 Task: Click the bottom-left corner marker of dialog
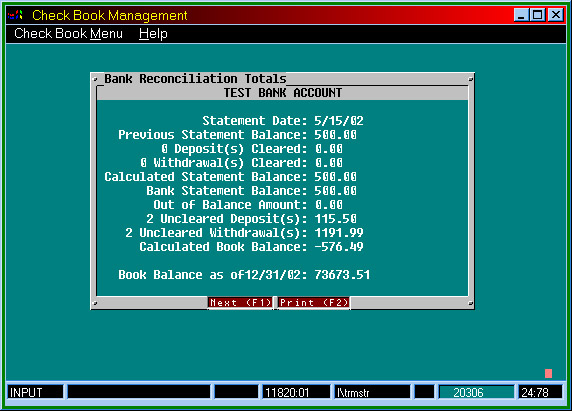click(95, 303)
